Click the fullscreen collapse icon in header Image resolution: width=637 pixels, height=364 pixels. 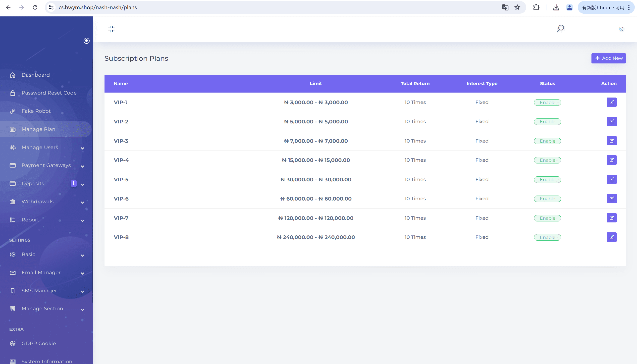coord(111,29)
